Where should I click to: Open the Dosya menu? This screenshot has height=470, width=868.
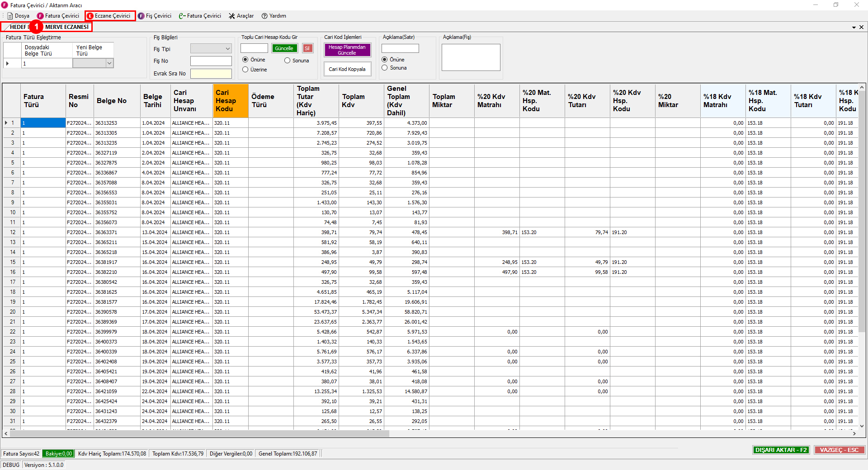click(18, 16)
